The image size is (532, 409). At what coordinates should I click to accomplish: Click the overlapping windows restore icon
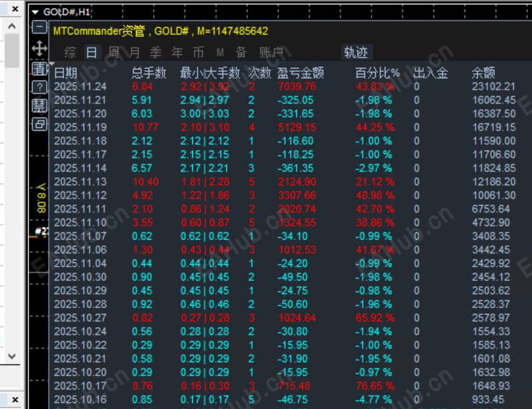pyautogui.click(x=40, y=124)
